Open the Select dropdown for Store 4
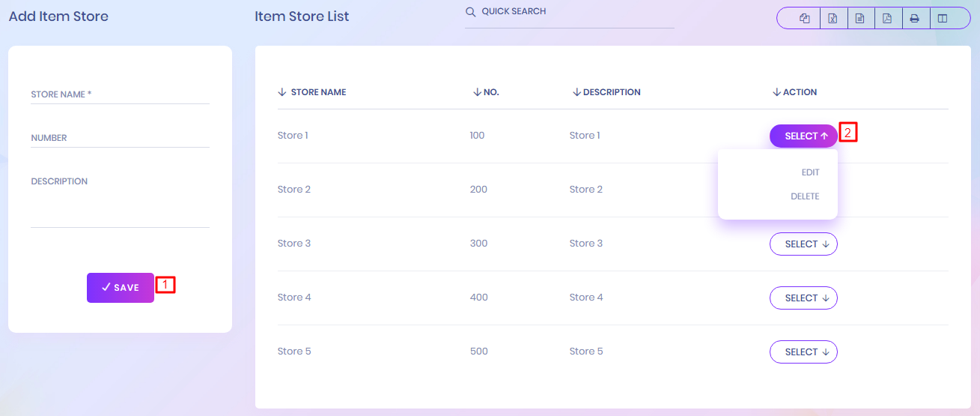980x416 pixels. click(803, 298)
